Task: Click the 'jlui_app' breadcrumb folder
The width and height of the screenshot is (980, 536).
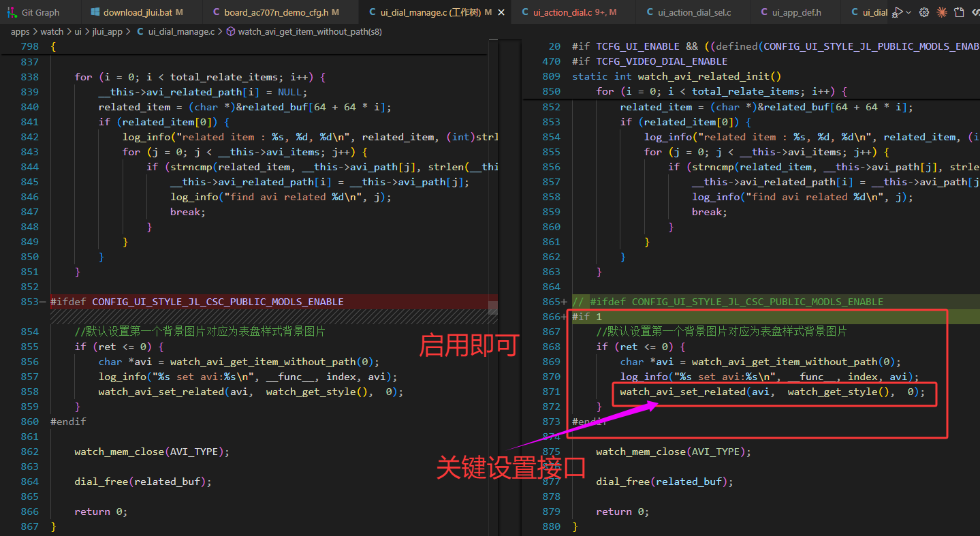Action: (x=108, y=31)
